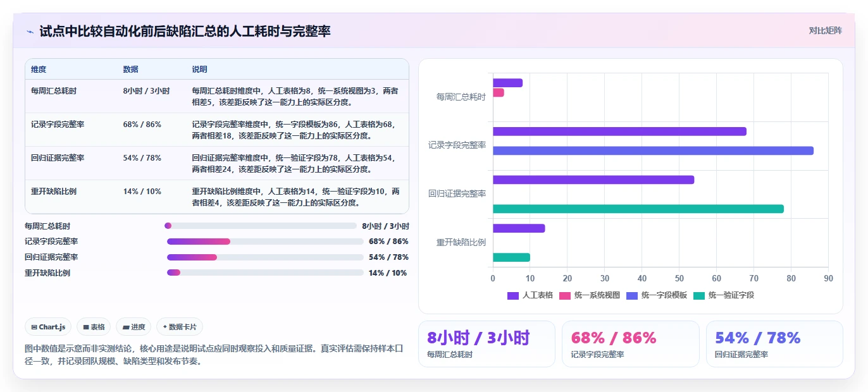The image size is (868, 392).
Task: Click the 8小时 / 3小时 label beside its progress bar
Action: point(386,226)
